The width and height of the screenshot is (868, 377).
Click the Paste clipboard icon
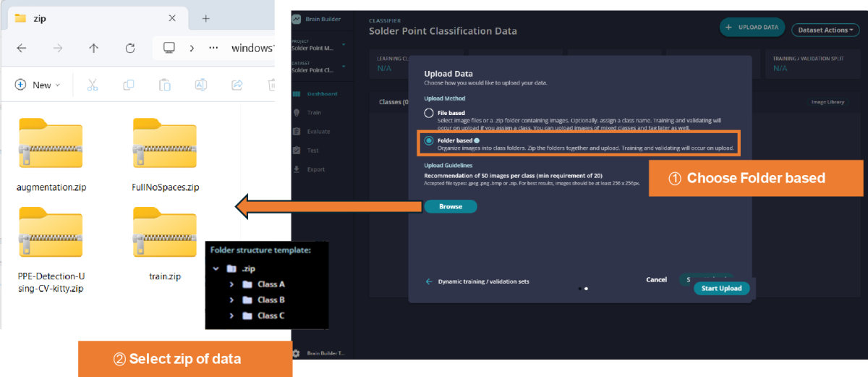pos(165,85)
